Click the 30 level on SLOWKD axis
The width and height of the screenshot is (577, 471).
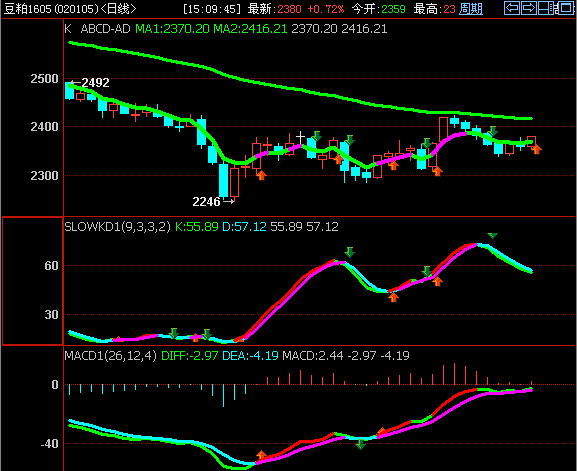[52, 315]
